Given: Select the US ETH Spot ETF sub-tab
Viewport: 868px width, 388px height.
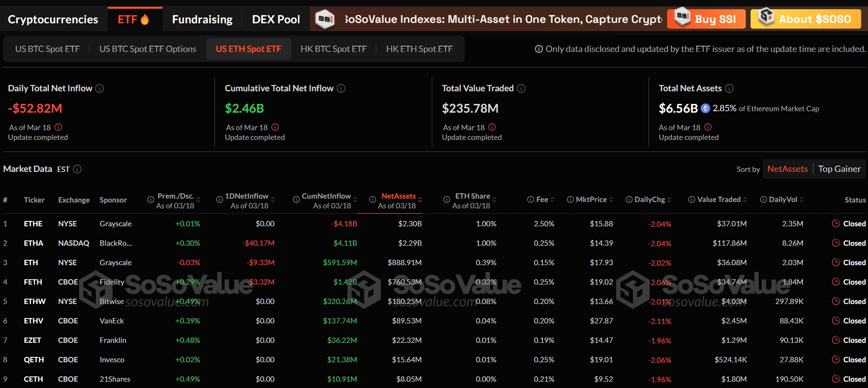Looking at the screenshot, I should click(x=248, y=49).
